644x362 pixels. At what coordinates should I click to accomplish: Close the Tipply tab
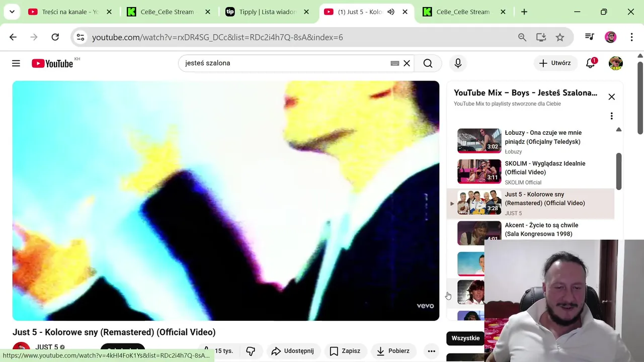(306, 12)
